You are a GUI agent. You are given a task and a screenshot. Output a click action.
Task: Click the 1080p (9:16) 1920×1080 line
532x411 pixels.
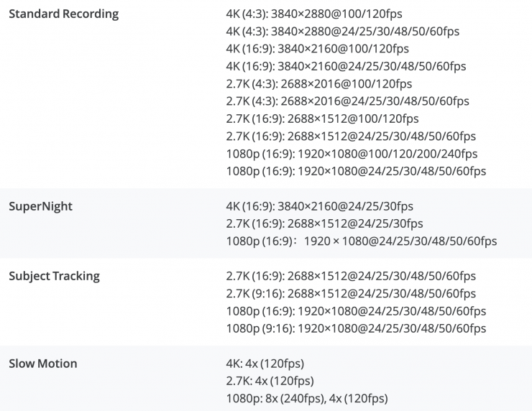[356, 328]
